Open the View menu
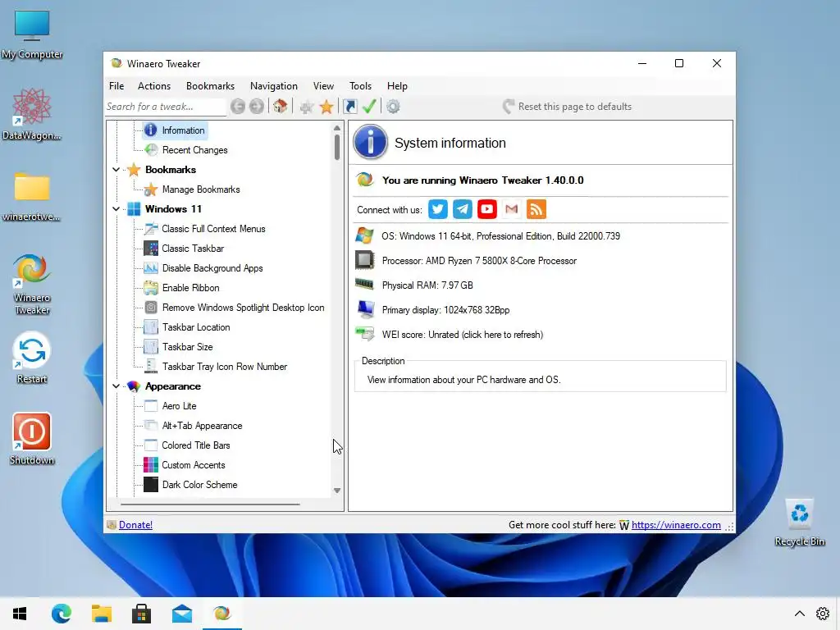840x630 pixels. [323, 85]
